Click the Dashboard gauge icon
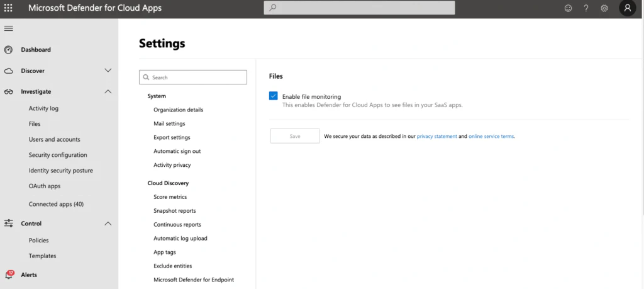The width and height of the screenshot is (644, 289). click(x=8, y=50)
